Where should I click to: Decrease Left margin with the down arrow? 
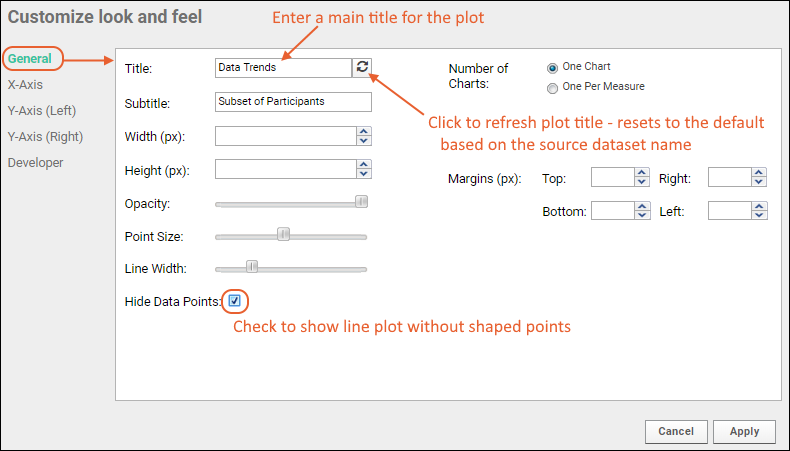(x=759, y=216)
